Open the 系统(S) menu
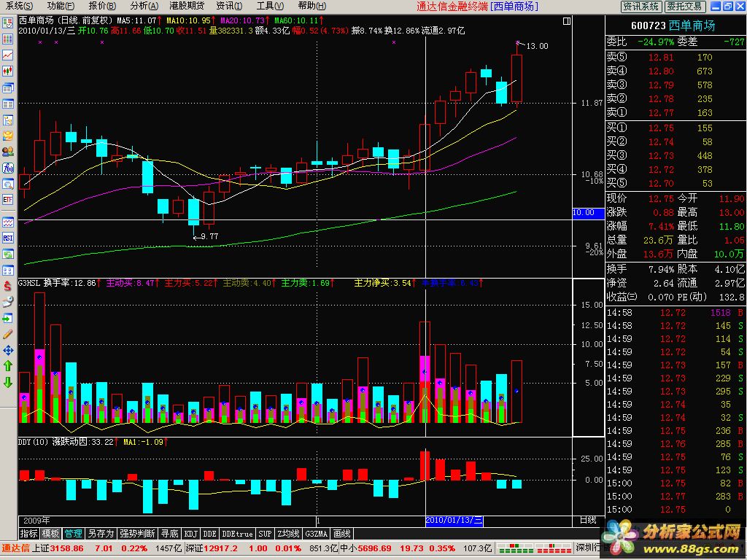 [19, 6]
